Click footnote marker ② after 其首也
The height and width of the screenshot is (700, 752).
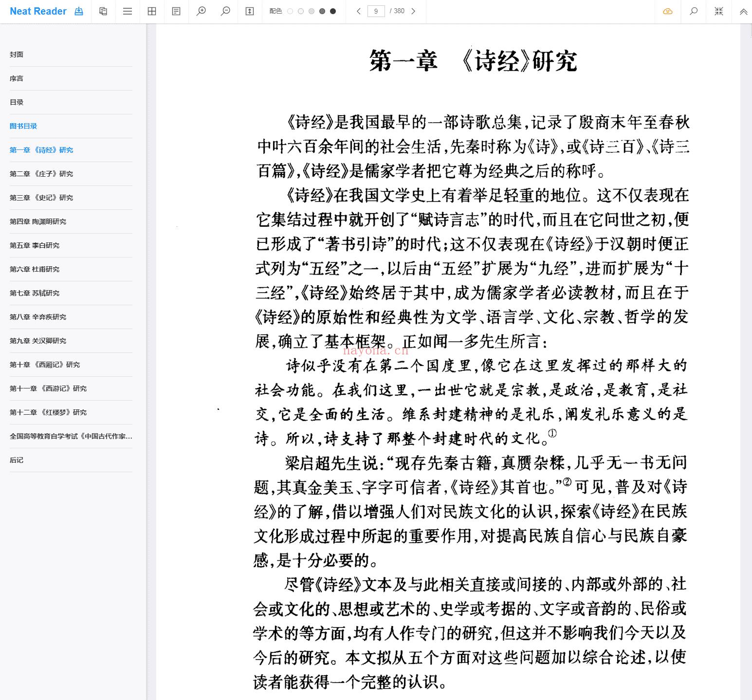567,482
